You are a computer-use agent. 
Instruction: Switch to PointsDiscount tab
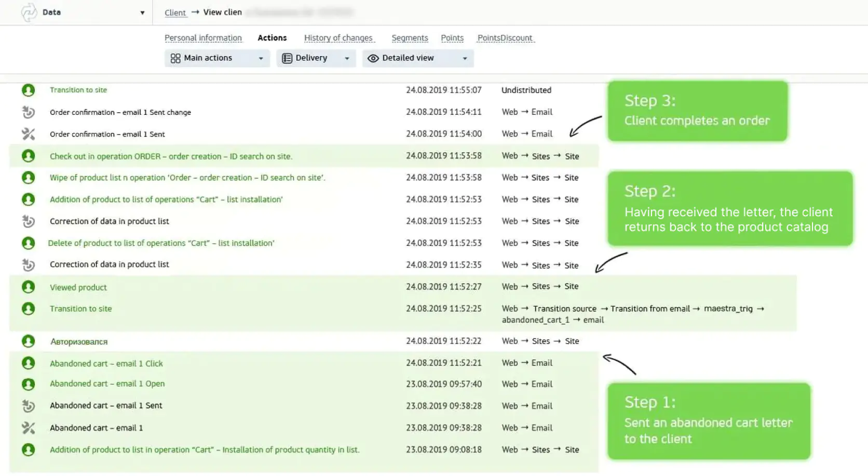point(505,38)
